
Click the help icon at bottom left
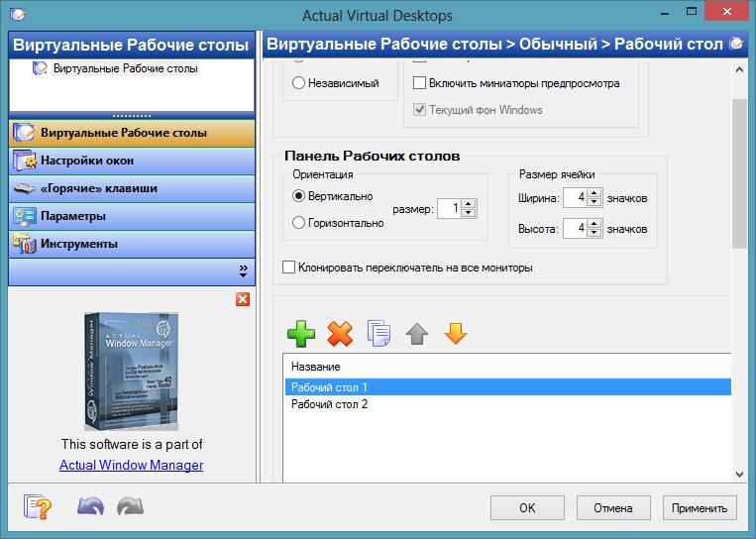click(x=38, y=507)
